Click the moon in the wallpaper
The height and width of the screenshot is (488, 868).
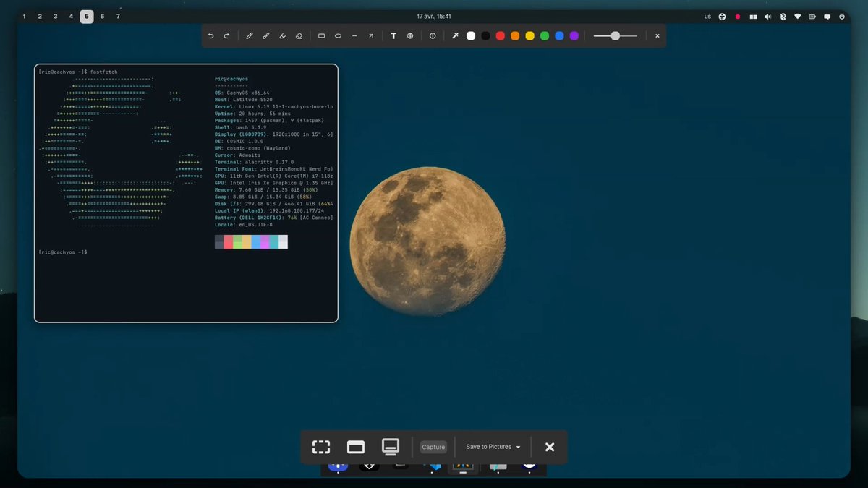[427, 241]
